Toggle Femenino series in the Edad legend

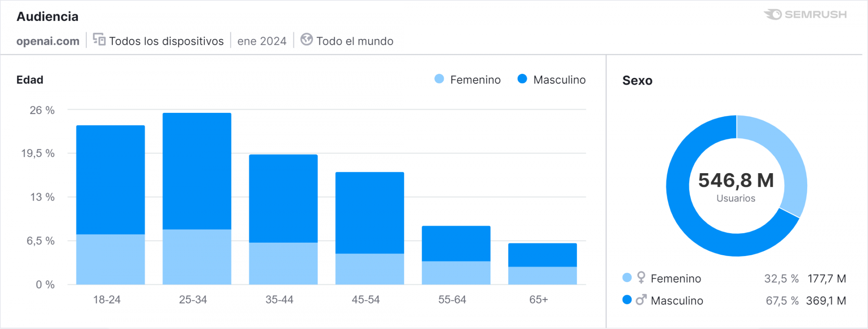tap(467, 79)
